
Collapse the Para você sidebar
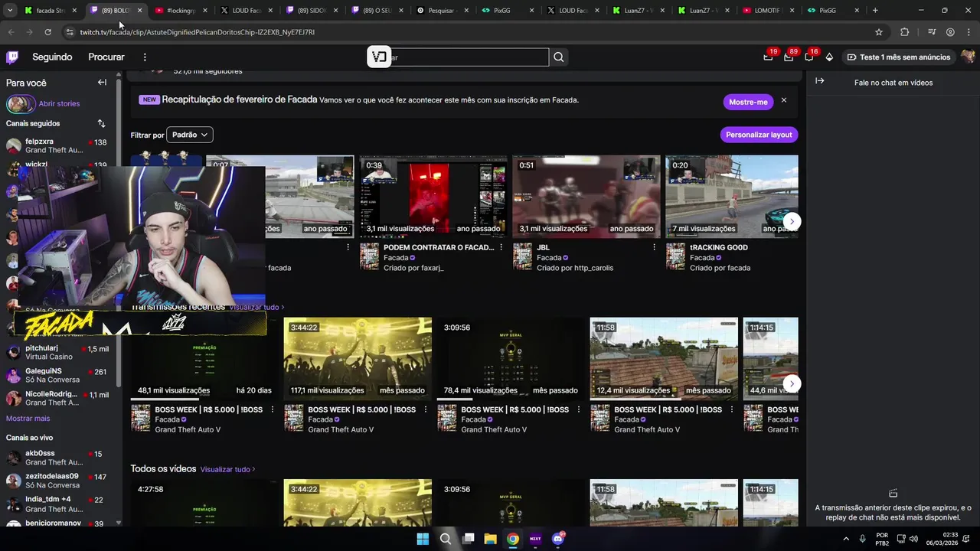tap(102, 82)
